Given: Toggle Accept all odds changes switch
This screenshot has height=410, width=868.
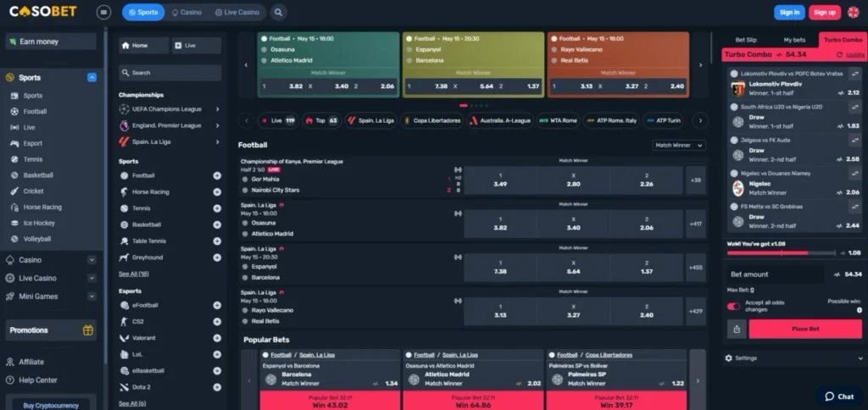Looking at the screenshot, I should click(x=733, y=306).
